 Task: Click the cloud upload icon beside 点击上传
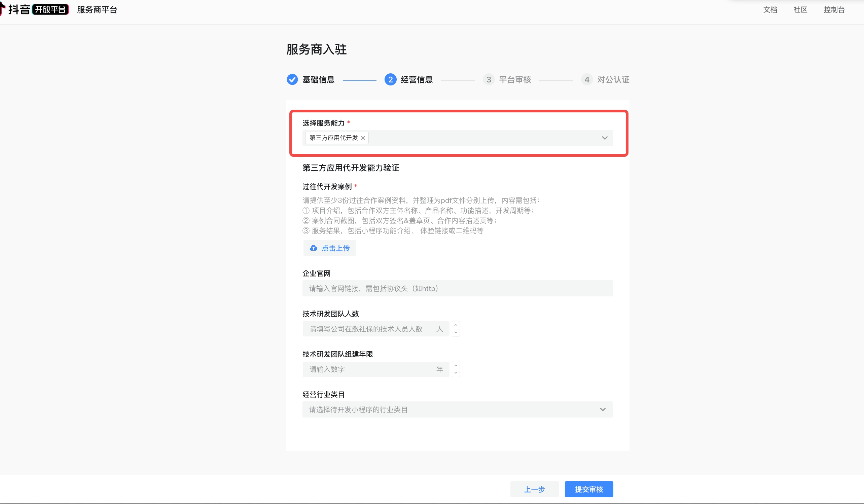313,248
